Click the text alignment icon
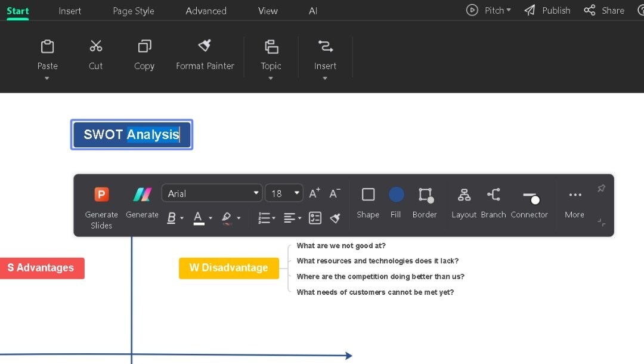The width and height of the screenshot is (644, 364). 290,218
